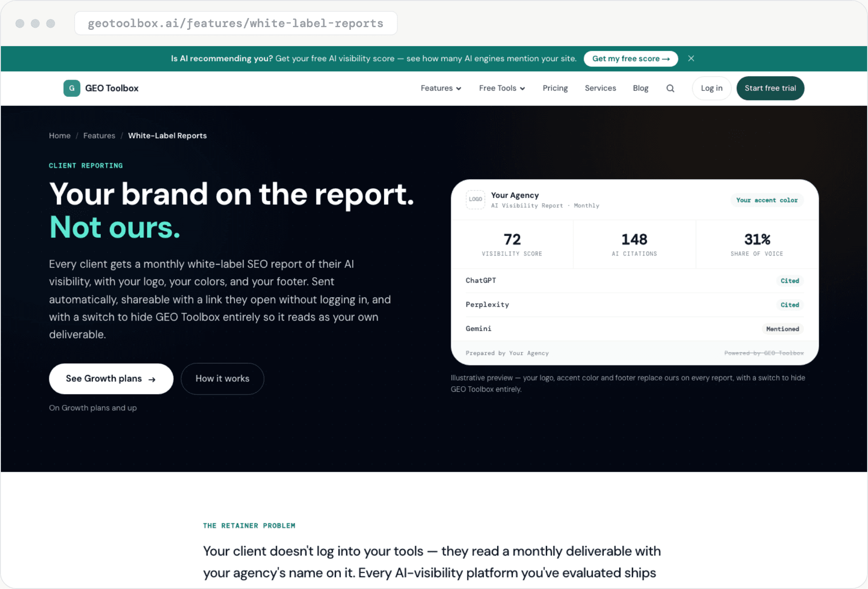Dismiss the announcement banner with the X icon
Image resolution: width=868 pixels, height=589 pixels.
(x=691, y=58)
